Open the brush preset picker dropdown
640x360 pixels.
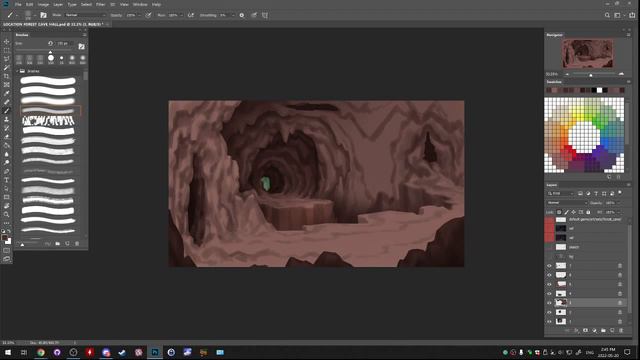point(34,15)
